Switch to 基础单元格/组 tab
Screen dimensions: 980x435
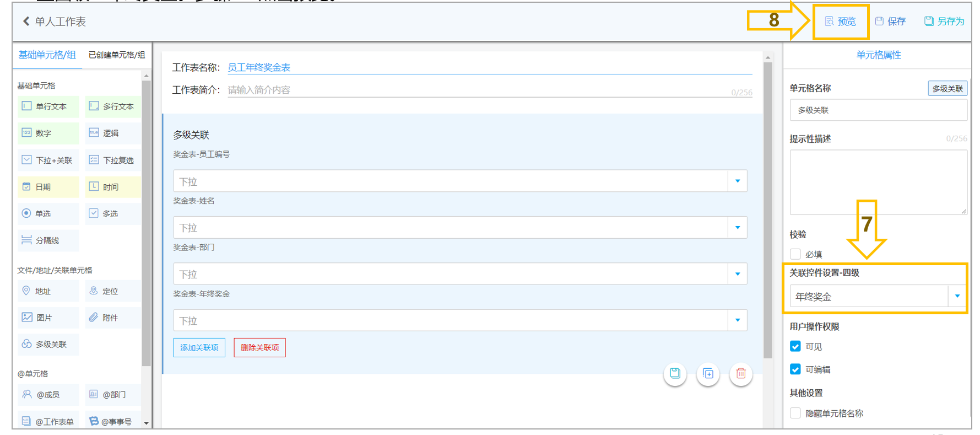click(x=47, y=55)
